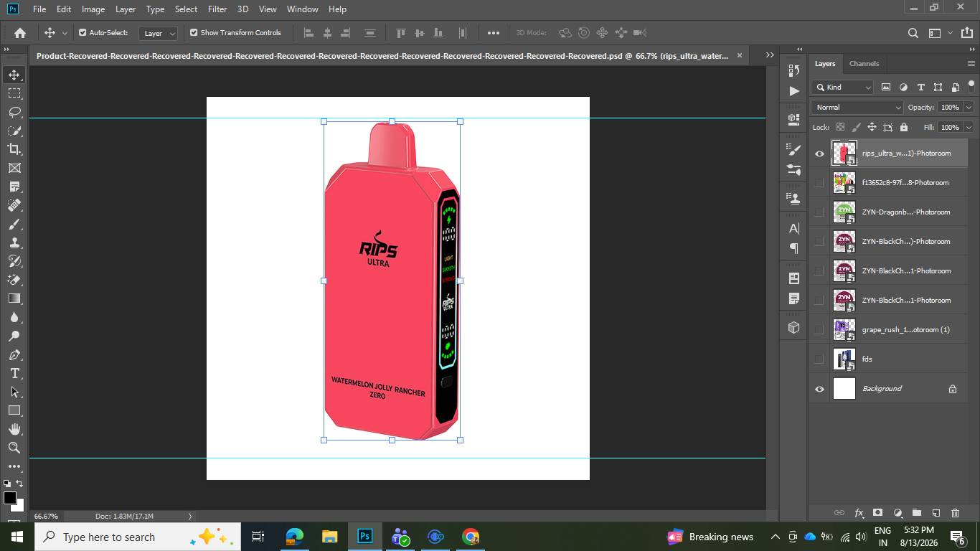Select the Lasso tool
Viewport: 980px width, 551px height.
tap(14, 112)
